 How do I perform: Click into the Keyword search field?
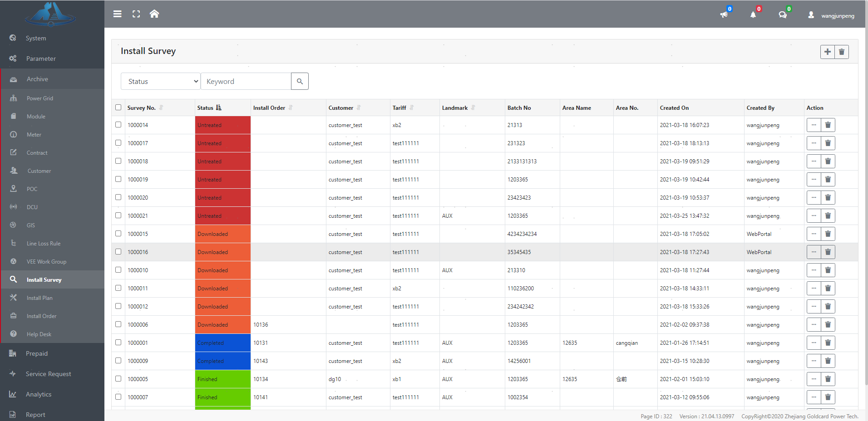[x=246, y=81]
